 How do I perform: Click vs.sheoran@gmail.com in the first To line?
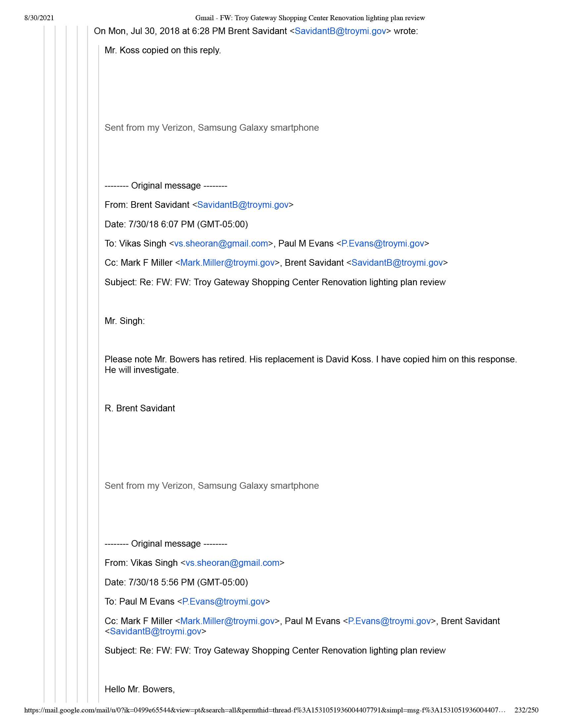tap(221, 243)
